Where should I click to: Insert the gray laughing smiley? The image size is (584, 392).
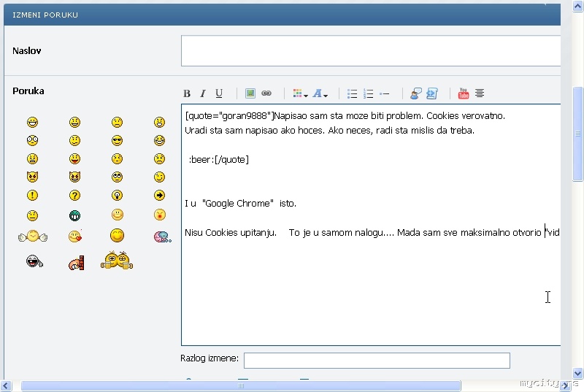[x=34, y=261]
